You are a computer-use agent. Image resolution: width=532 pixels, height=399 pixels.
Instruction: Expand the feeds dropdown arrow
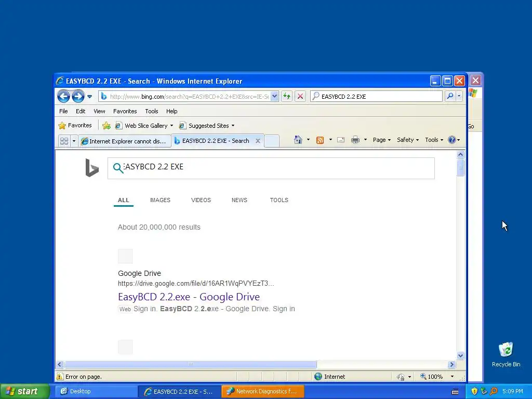click(330, 140)
